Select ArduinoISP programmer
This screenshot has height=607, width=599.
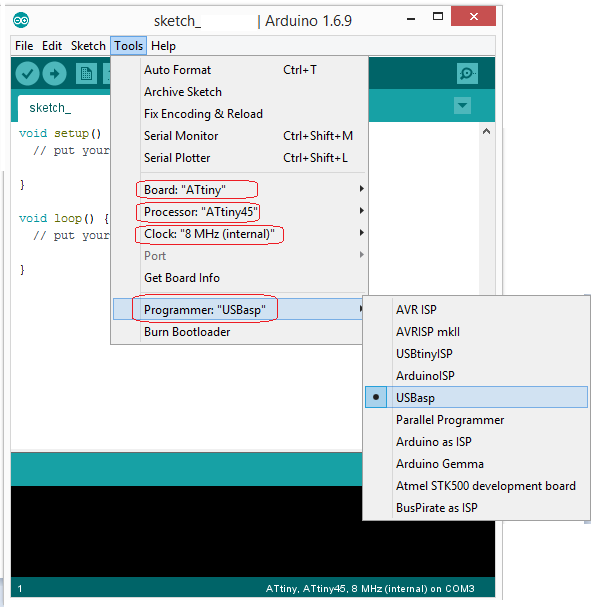[x=476, y=376]
